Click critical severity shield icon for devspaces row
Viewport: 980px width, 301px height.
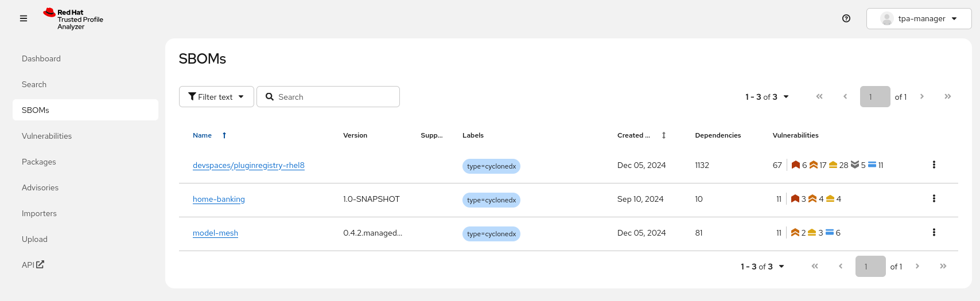tap(795, 165)
